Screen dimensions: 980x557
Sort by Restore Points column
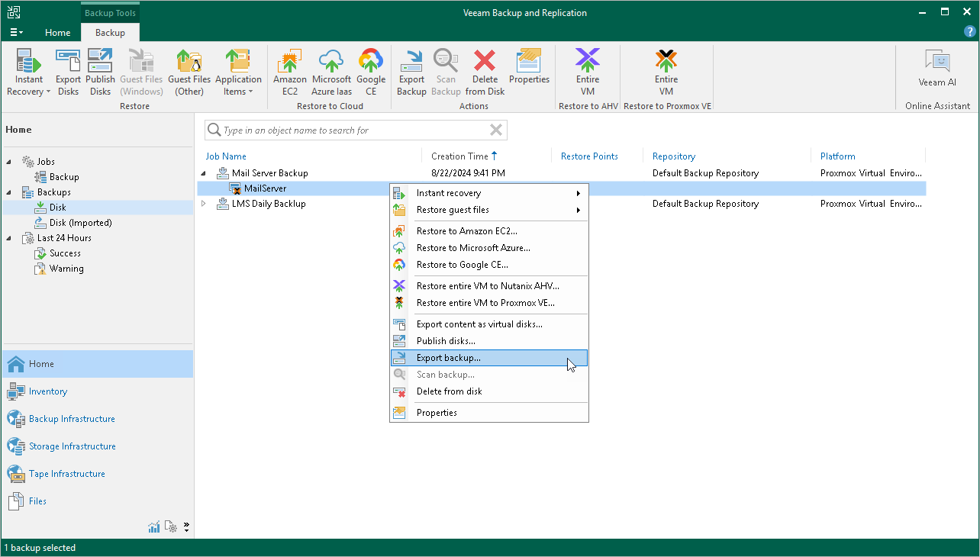tap(589, 156)
